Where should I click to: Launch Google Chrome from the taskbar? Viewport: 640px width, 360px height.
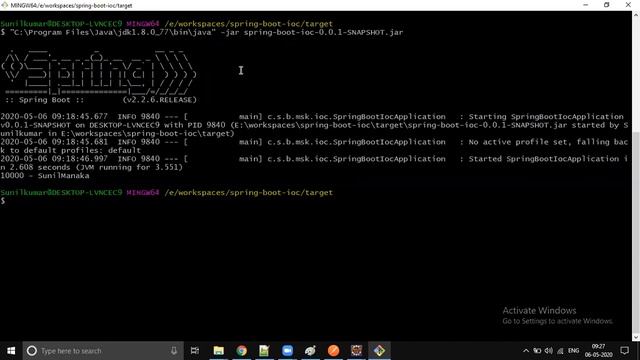click(242, 351)
